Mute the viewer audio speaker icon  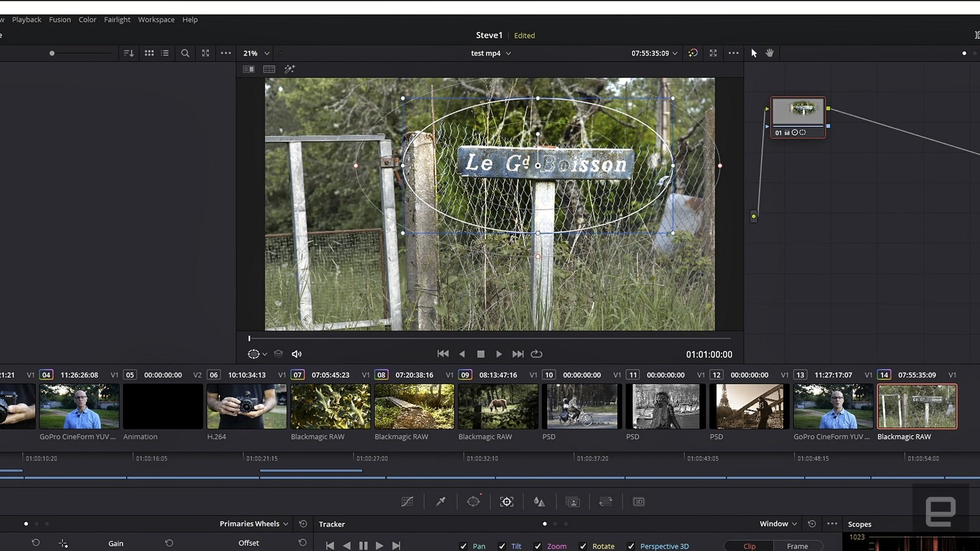[296, 354]
